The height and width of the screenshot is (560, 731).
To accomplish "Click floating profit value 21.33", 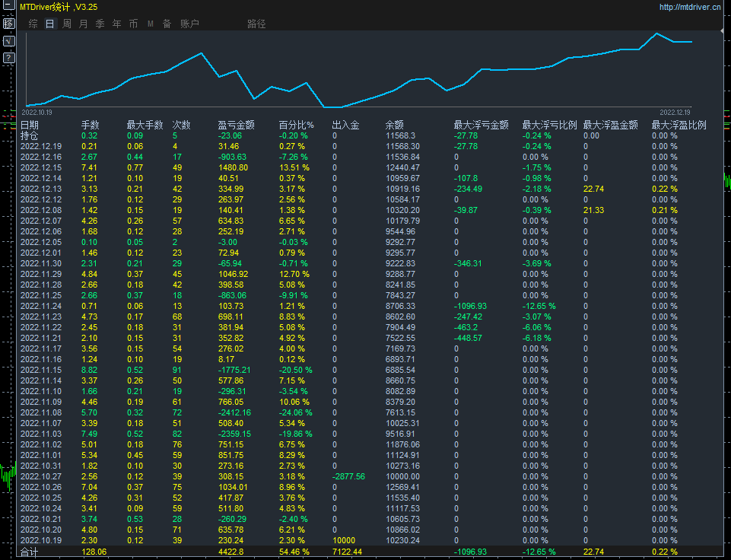I will pos(593,210).
